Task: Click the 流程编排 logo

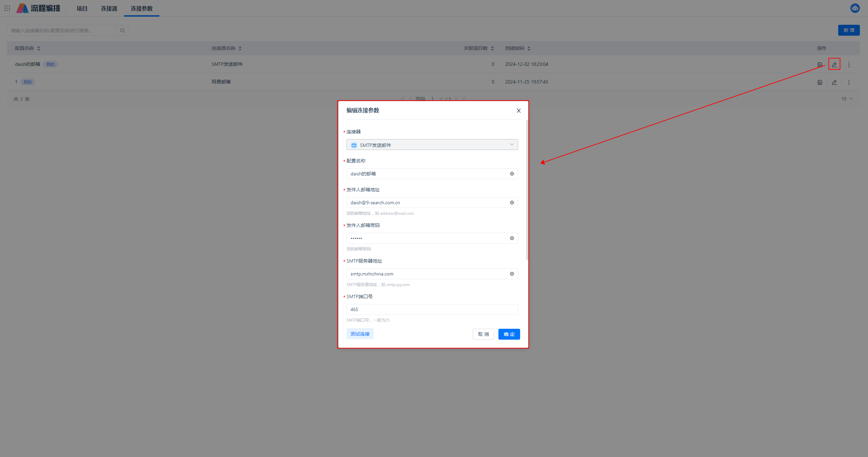Action: 38,8
